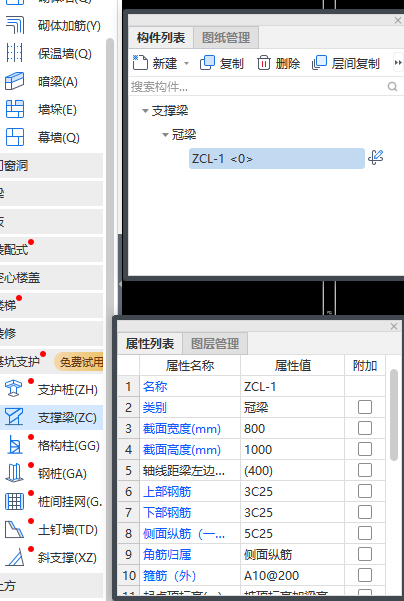Click the 层间复制 icon
Screen dimensions: 404x601
319,62
